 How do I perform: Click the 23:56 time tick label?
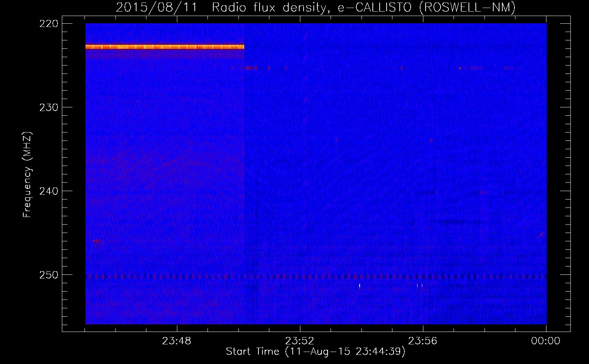point(423,341)
